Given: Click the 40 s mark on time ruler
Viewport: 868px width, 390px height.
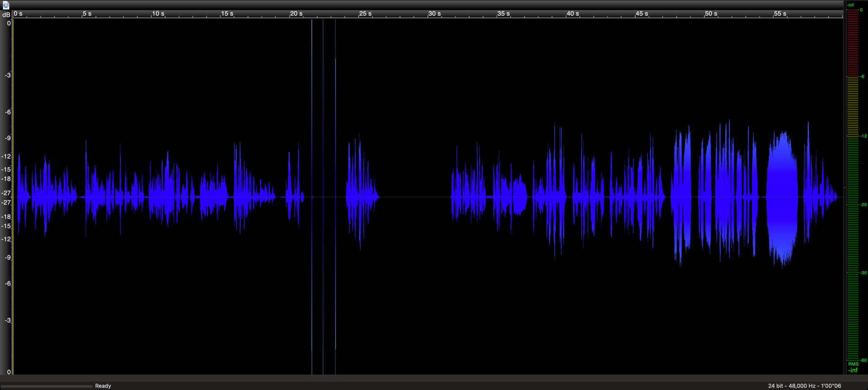Looking at the screenshot, I should click(572, 14).
